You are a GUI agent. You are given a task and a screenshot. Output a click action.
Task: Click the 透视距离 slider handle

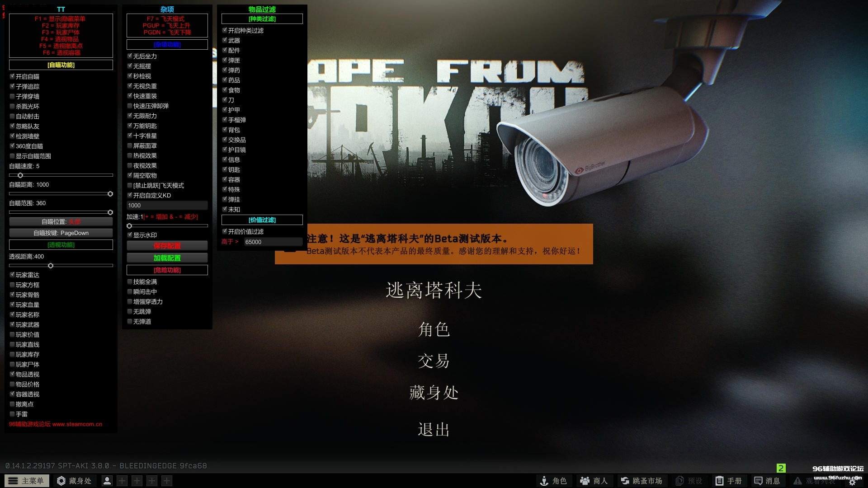[x=51, y=266]
